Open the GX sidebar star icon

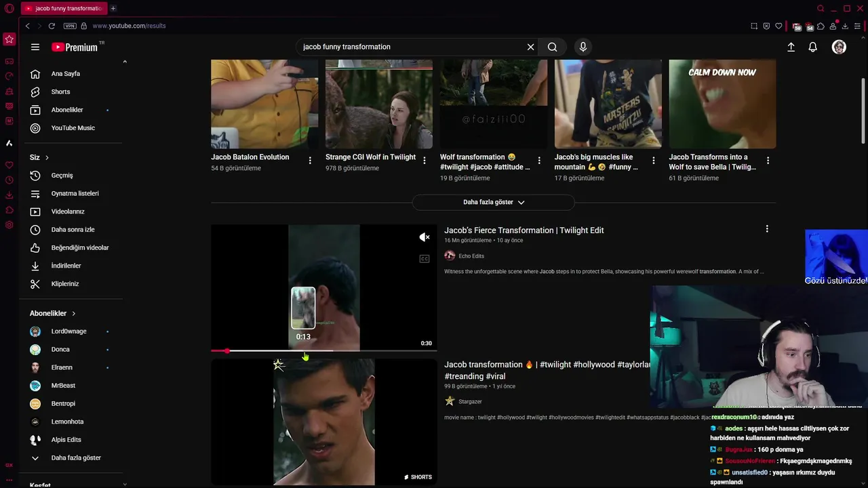click(x=9, y=39)
